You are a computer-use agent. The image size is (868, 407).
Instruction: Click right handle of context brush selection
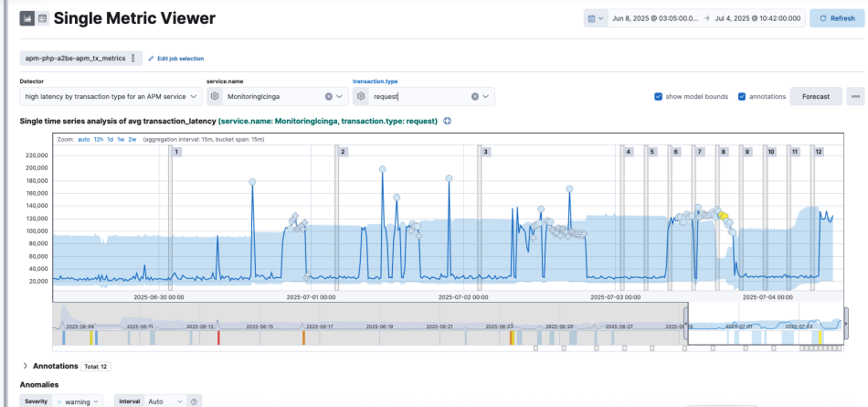(845, 324)
